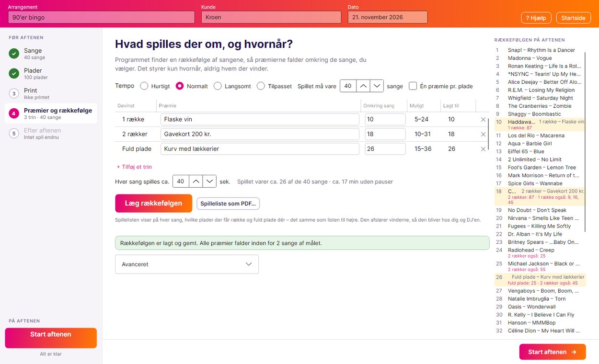Add a prize step with Tilføj et trin
599x364 pixels.
coord(134,167)
